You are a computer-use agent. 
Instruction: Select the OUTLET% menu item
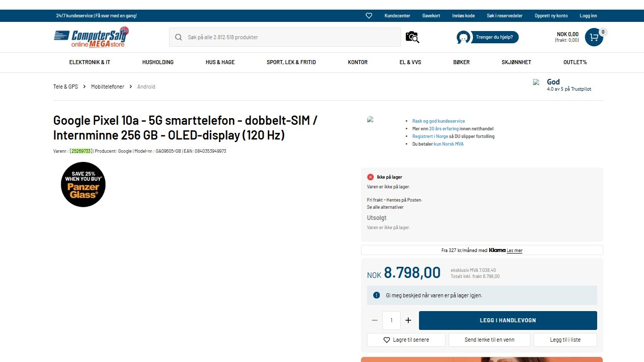pos(575,62)
